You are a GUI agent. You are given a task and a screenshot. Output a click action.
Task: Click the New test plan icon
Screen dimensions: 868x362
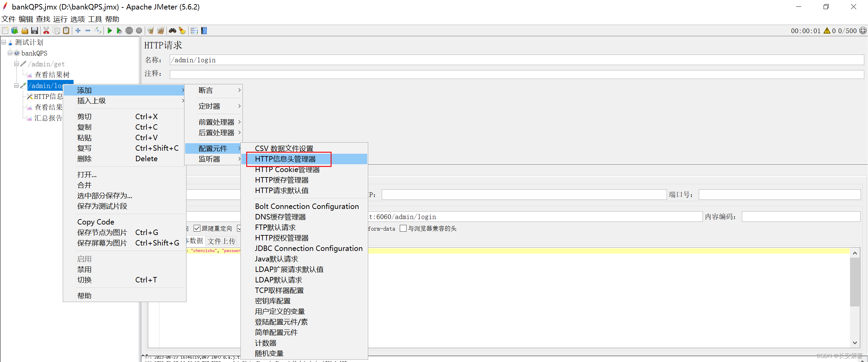(x=5, y=31)
